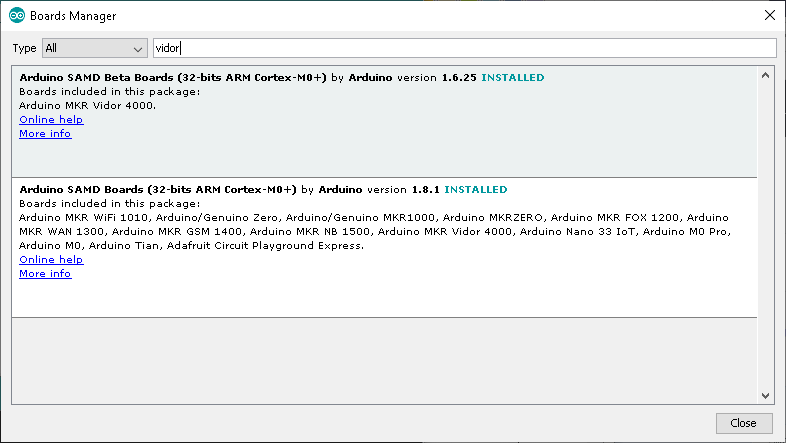Image resolution: width=786 pixels, height=443 pixels.
Task: Open Online help link for SAMD Beta Boards
Action: point(51,120)
